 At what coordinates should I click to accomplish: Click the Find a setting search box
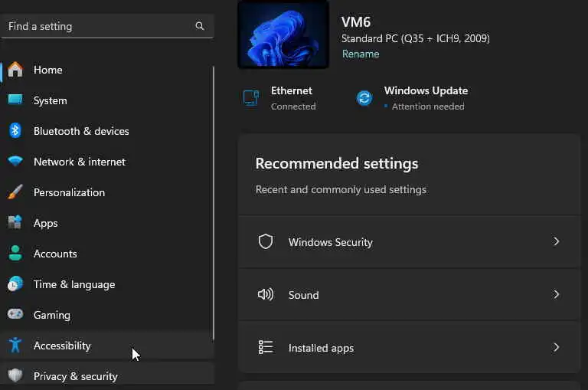pyautogui.click(x=100, y=26)
